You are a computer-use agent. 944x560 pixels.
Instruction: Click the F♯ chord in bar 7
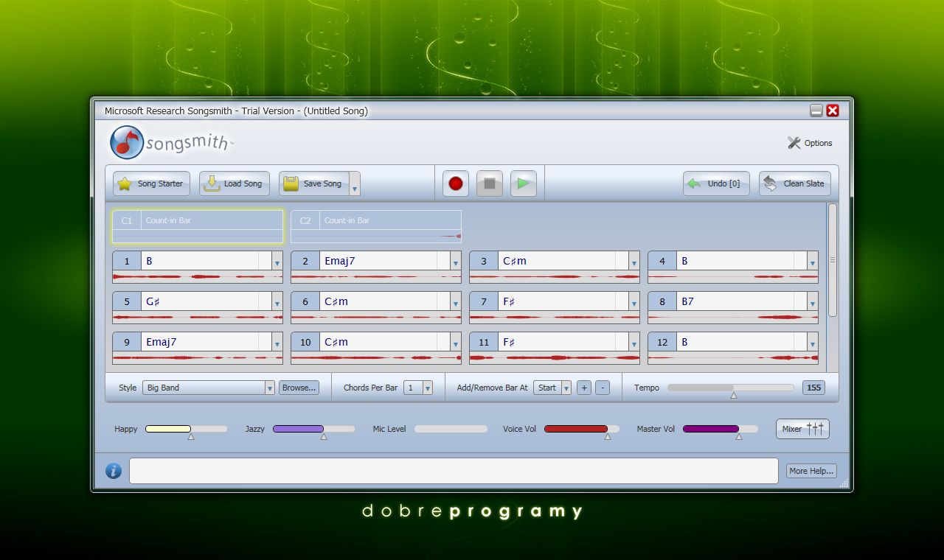509,301
